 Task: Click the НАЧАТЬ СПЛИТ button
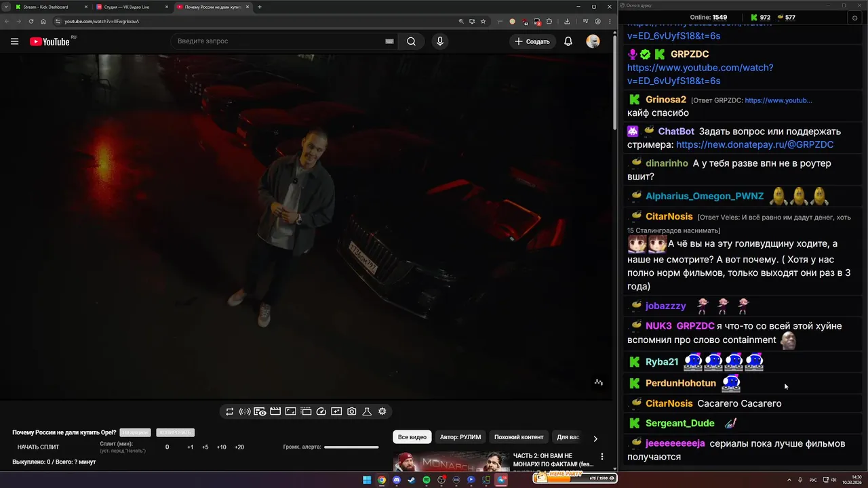click(38, 447)
